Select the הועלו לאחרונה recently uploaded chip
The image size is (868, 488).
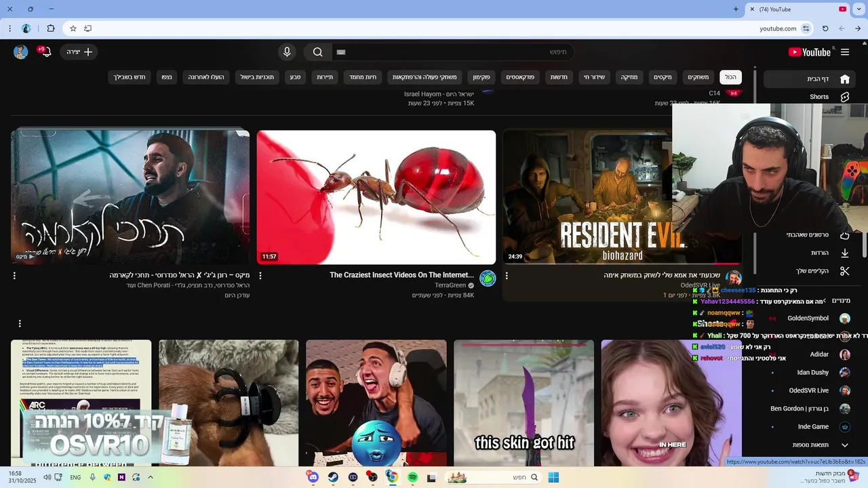206,77
